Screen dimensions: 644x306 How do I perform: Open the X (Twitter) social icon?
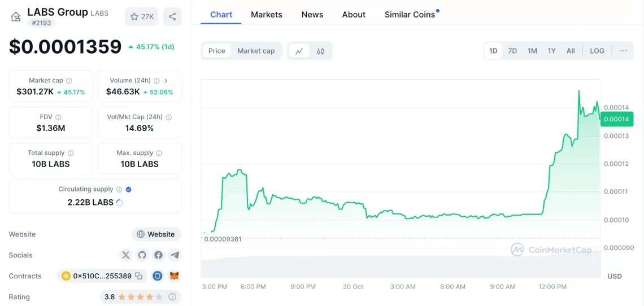125,255
